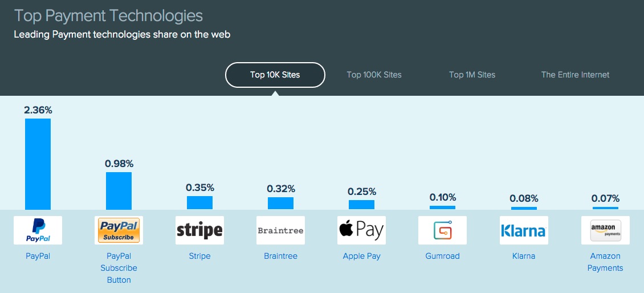Open the Amazon Payments logo

point(605,230)
